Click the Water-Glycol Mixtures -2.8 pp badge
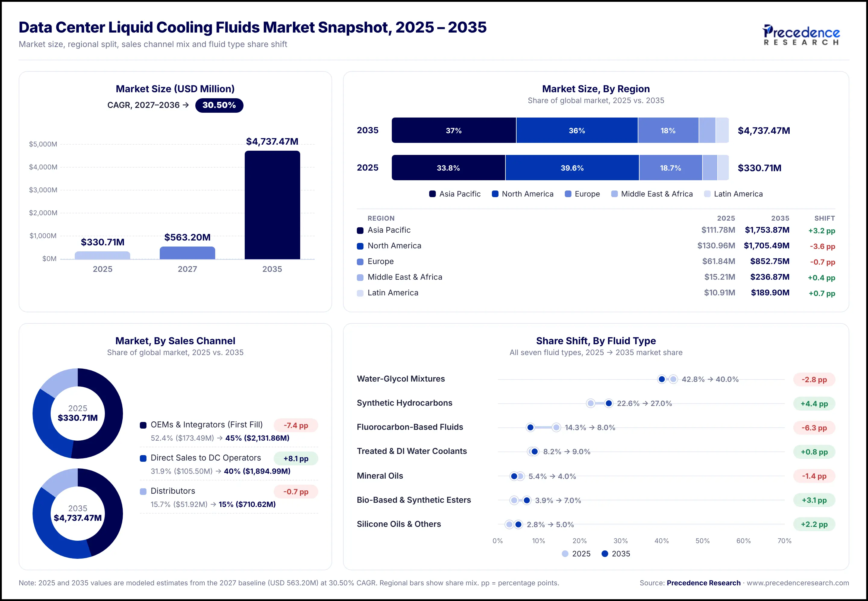This screenshot has height=601, width=868. (814, 379)
